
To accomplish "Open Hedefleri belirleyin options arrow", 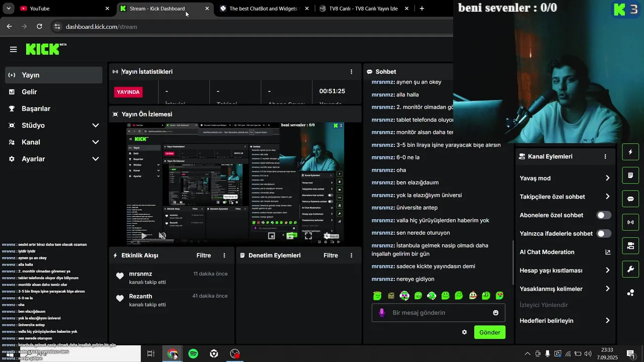I will (x=607, y=321).
